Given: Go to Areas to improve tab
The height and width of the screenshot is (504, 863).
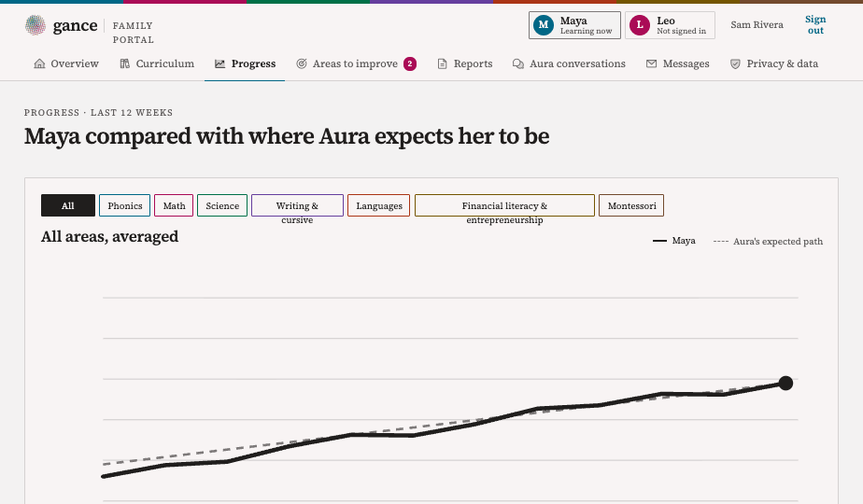Looking at the screenshot, I should [356, 63].
